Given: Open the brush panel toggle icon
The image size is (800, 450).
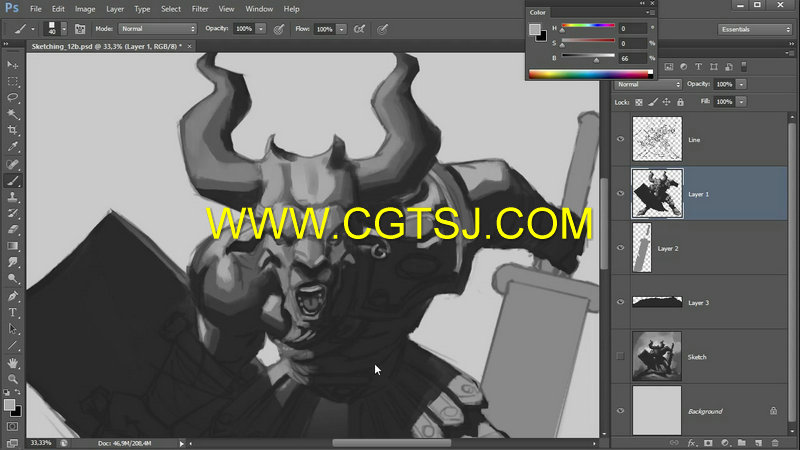Looking at the screenshot, I should coord(80,29).
